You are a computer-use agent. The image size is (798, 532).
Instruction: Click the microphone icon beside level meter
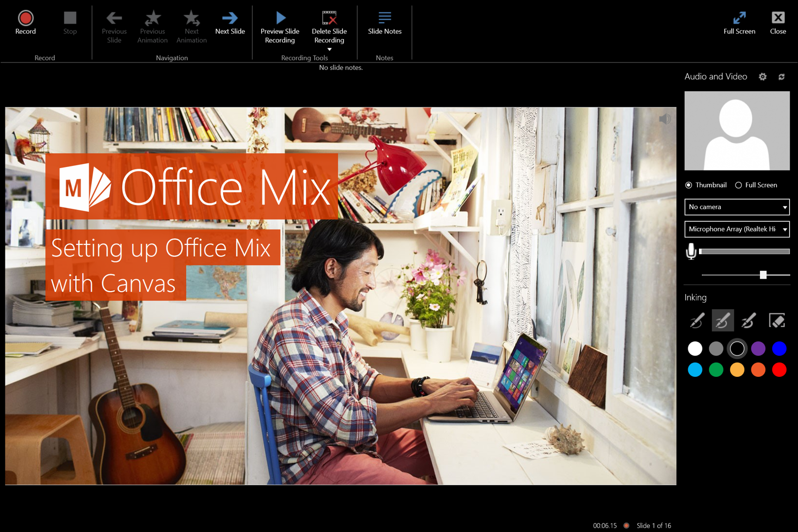pos(691,251)
